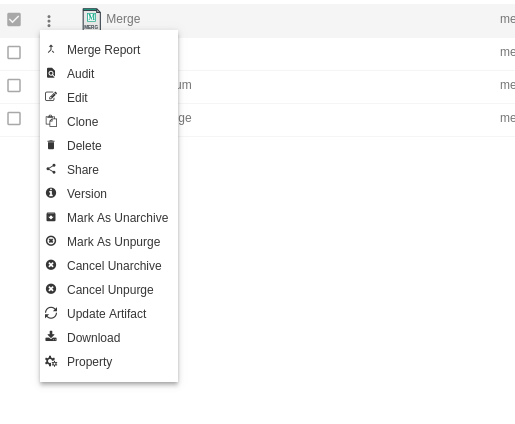Tick the checkbox in the second row
Screen dimensions: 515x424
[14, 52]
